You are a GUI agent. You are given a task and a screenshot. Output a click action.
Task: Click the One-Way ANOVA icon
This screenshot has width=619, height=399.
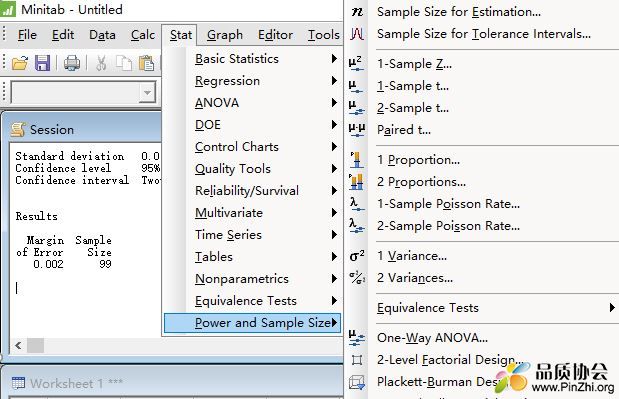(357, 338)
